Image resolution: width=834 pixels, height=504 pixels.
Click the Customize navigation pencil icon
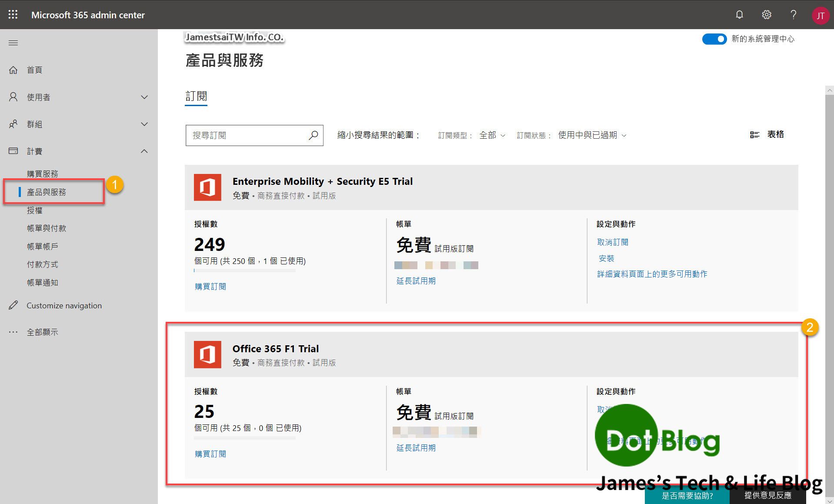13,305
